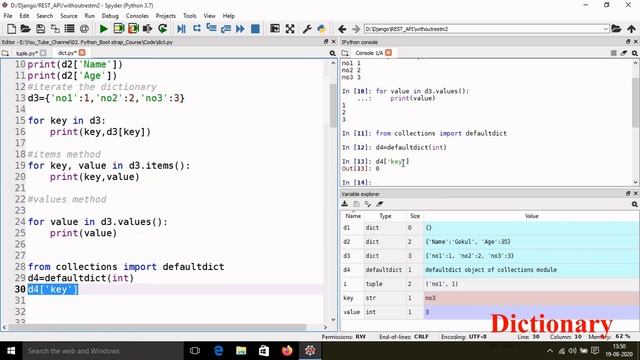The image size is (640, 360).
Task: Click the @ symbol finder icon
Action: click(x=84, y=29)
